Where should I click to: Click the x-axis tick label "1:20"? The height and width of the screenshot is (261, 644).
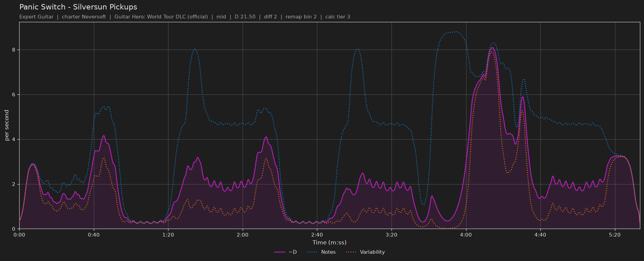168,235
